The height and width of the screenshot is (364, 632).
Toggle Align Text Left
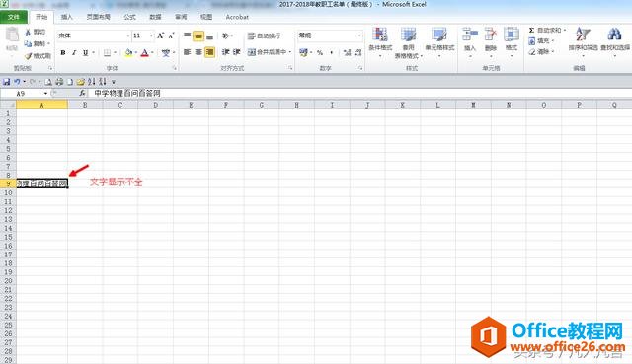[187, 52]
